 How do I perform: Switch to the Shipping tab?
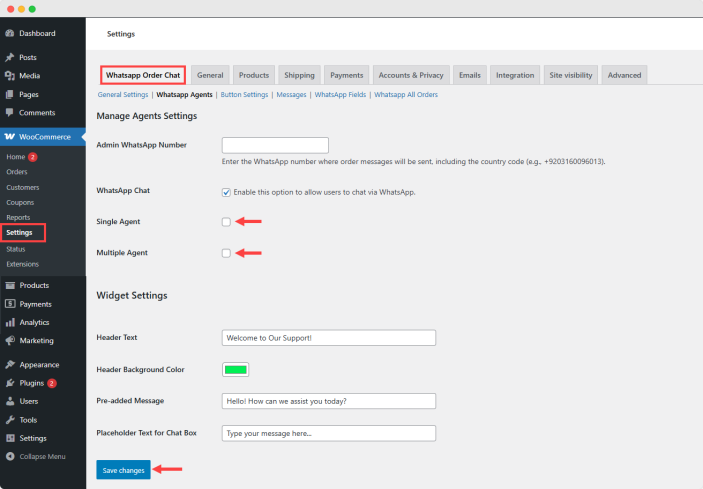[x=298, y=75]
